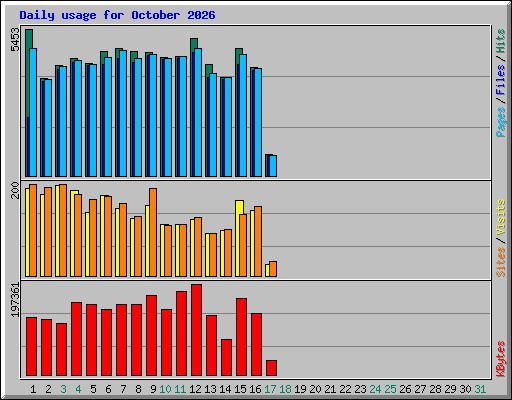Click the orange sites bar for day 13
Image resolution: width=512 pixels, height=400 pixels.
click(213, 255)
